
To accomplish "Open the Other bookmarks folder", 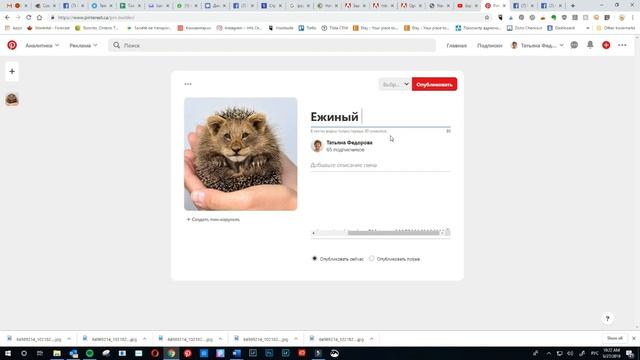I will pos(616,28).
